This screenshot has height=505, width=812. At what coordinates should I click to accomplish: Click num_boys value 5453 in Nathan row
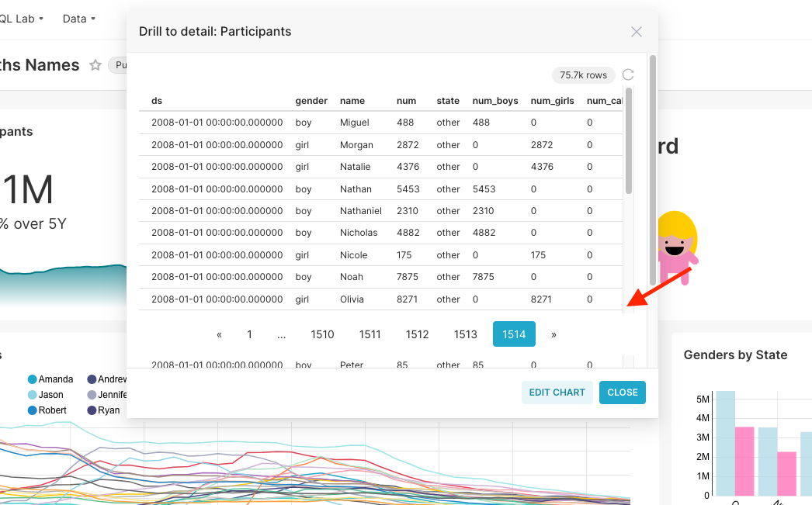484,189
